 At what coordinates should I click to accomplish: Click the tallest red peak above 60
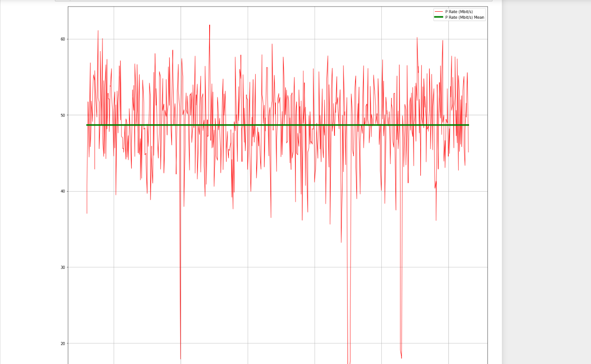click(210, 25)
